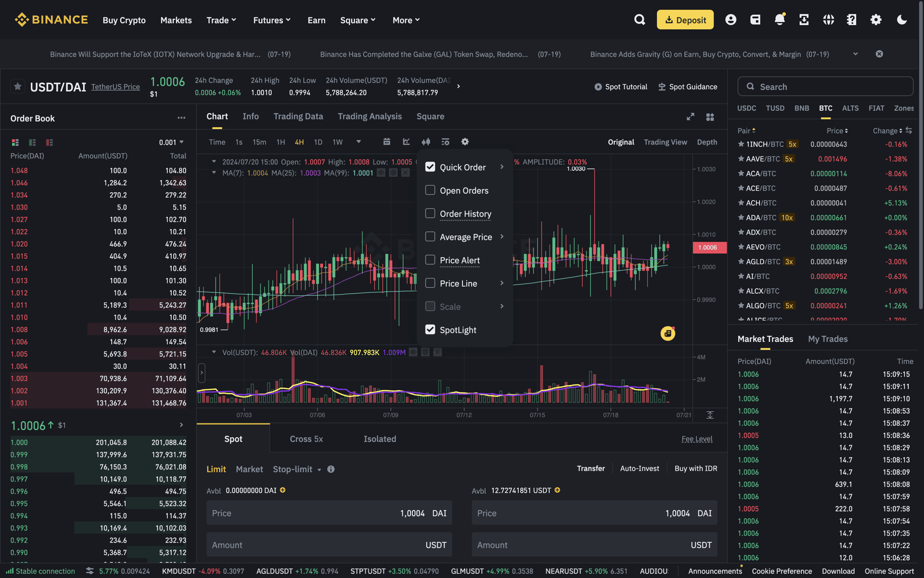Open more time intervals dropdown
Screen dimensions: 924x578
click(359, 142)
